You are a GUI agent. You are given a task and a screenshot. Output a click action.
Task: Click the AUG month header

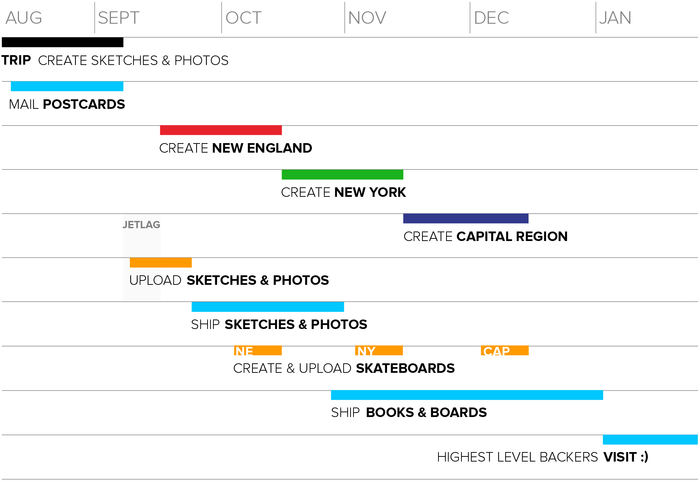coord(24,18)
